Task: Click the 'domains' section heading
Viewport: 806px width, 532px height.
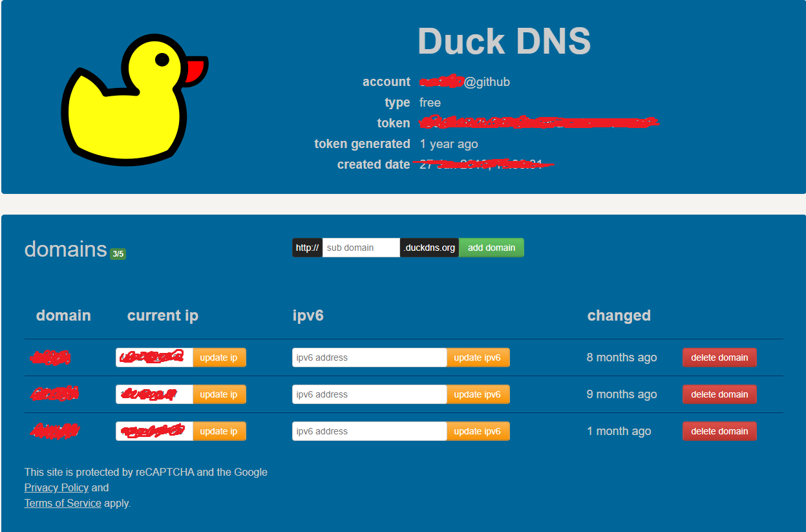Action: (x=65, y=249)
